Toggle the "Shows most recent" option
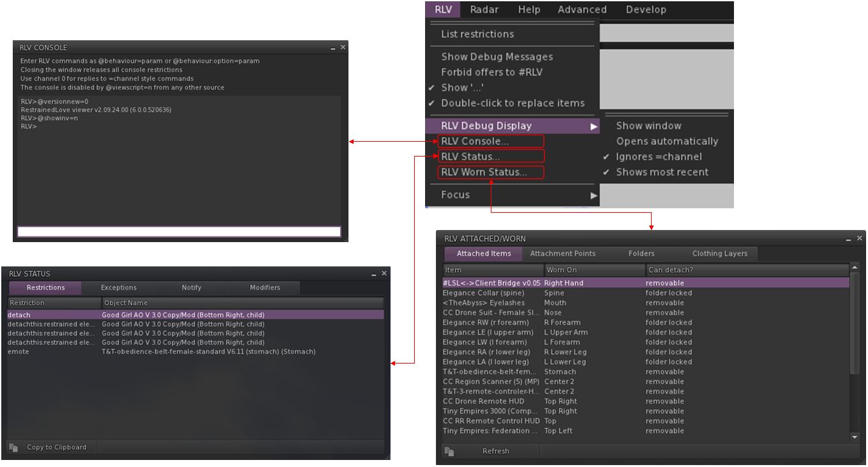Viewport: 868px width, 467px height. [x=662, y=172]
